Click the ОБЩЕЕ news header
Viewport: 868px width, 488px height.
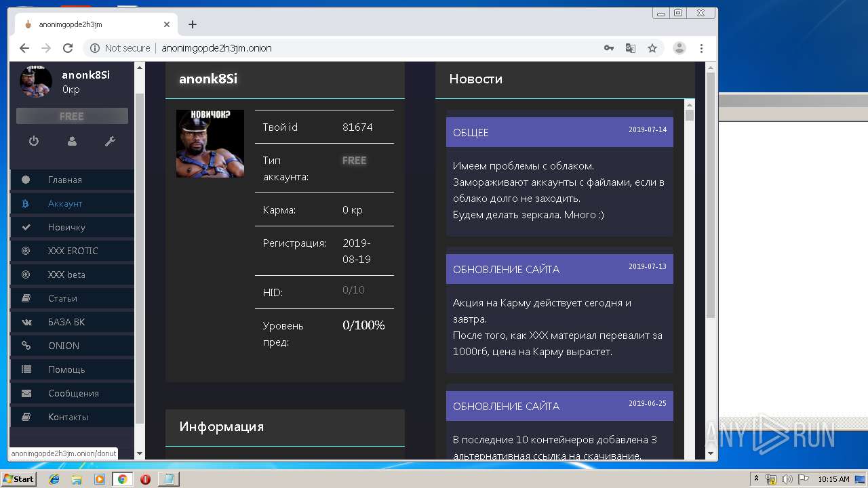tap(559, 132)
